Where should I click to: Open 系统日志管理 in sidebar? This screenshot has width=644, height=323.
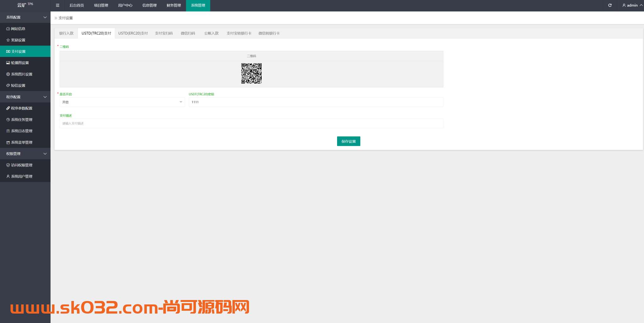click(25, 131)
